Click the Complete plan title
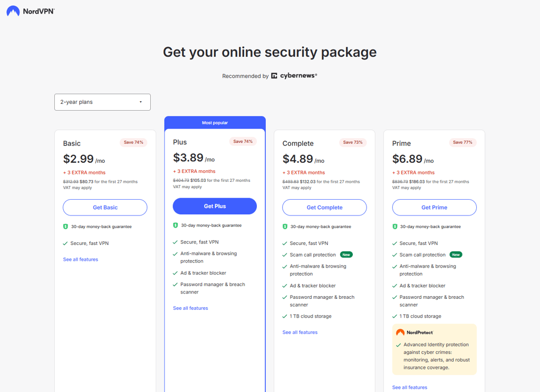540x392 pixels. (298, 143)
